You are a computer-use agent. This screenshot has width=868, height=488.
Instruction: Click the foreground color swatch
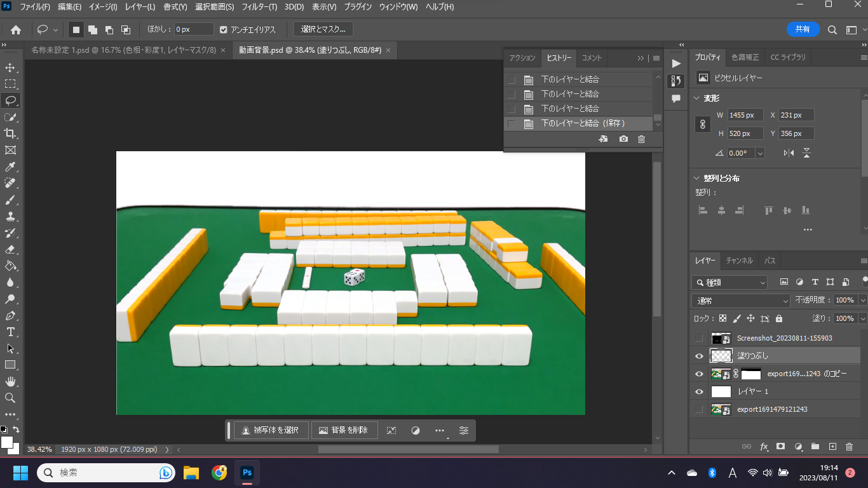pos(7,442)
